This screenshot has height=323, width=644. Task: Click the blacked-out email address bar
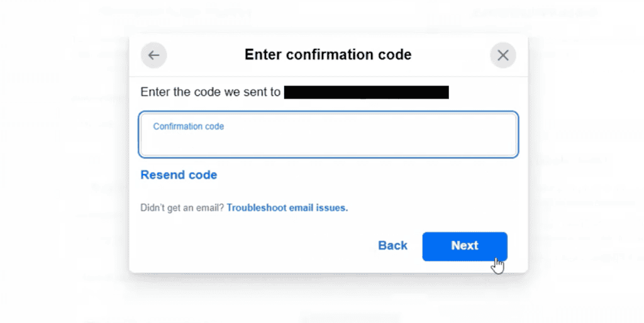(x=366, y=92)
